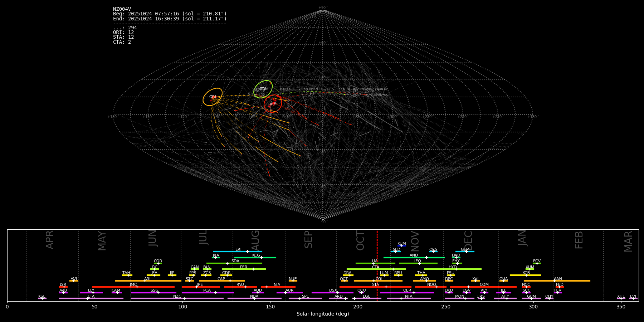Viewport: 644px width, 322px height.
Task: Click the OCT month label in timeline
Action: click(x=360, y=241)
